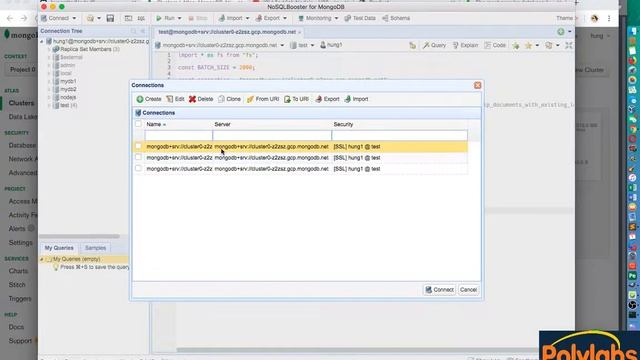Image resolution: width=640 pixels, height=360 pixels.
Task: Click the browser profile avatar
Action: [594, 18]
